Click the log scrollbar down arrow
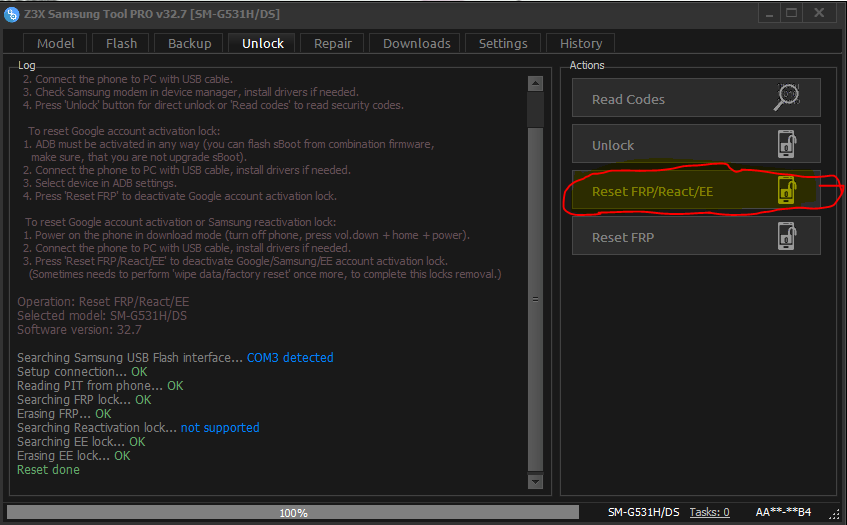 coord(535,481)
